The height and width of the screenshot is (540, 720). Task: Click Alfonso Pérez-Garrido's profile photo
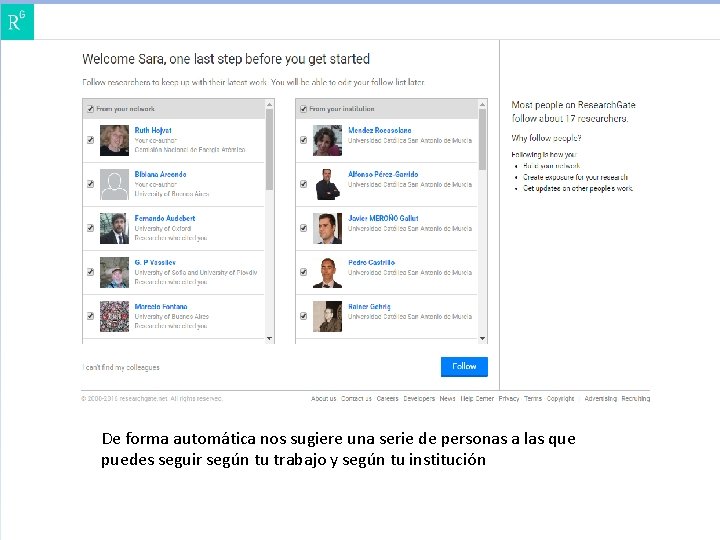[327, 185]
